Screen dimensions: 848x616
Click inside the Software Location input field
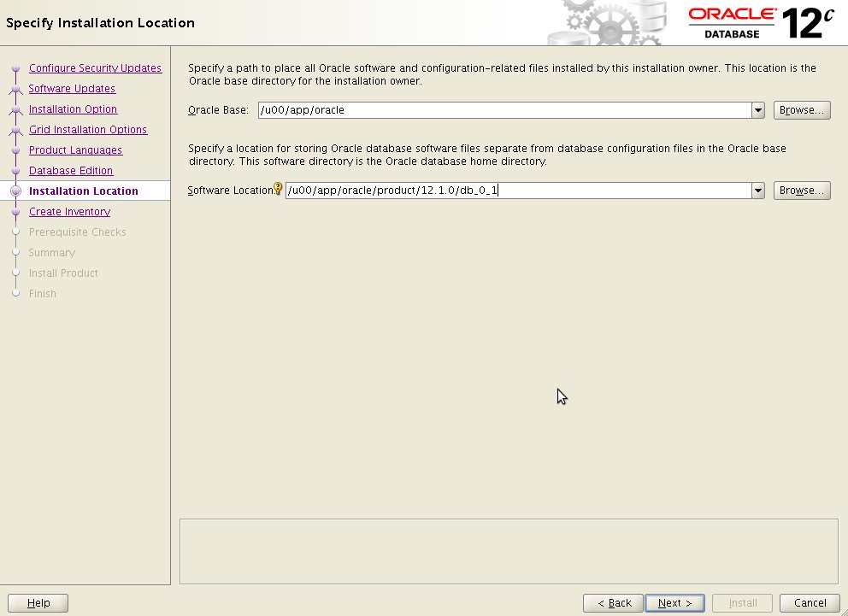pos(513,190)
